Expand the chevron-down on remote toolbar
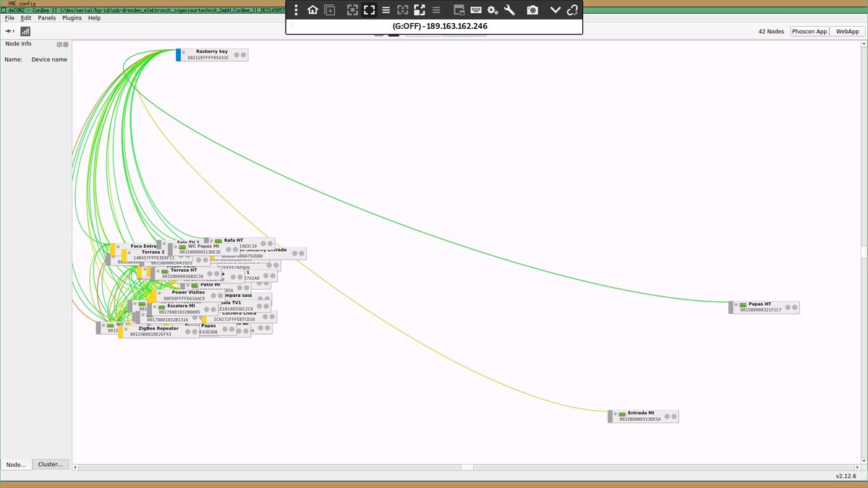 pyautogui.click(x=555, y=10)
